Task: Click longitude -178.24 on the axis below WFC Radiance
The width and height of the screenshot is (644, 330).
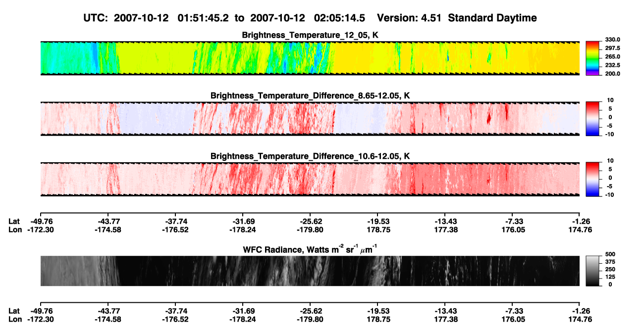Action: (x=242, y=319)
